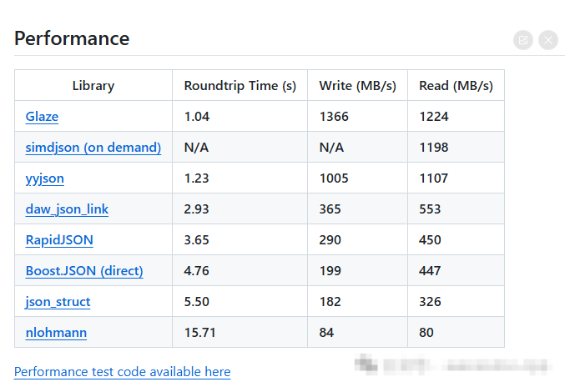Click Boost.JSON write value 199

click(330, 271)
